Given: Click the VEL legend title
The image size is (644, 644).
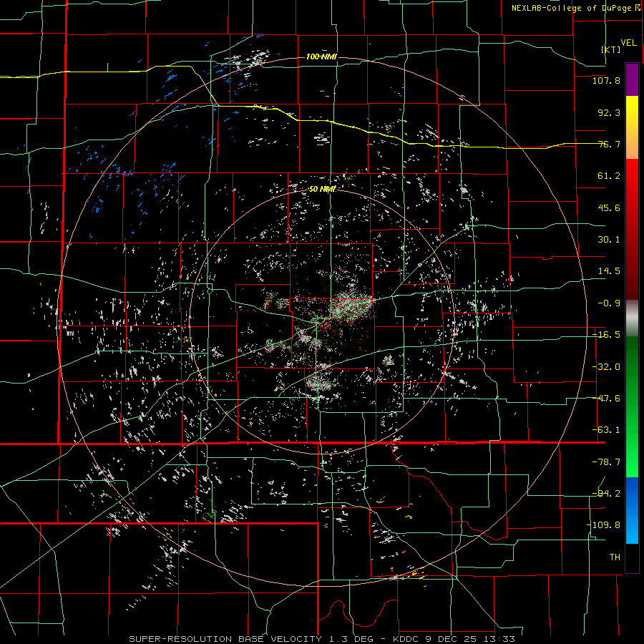Looking at the screenshot, I should pos(628,43).
